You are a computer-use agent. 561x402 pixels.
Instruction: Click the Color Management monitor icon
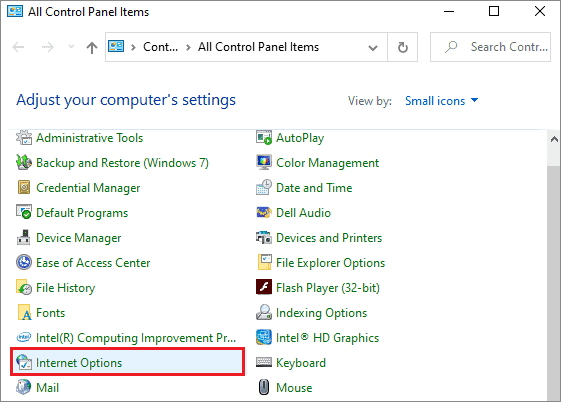point(264,162)
